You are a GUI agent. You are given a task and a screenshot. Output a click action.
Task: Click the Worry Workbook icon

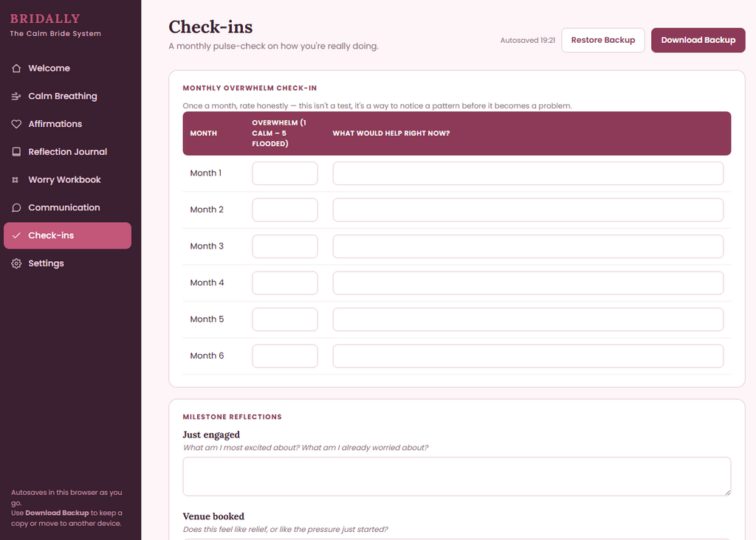tap(16, 180)
